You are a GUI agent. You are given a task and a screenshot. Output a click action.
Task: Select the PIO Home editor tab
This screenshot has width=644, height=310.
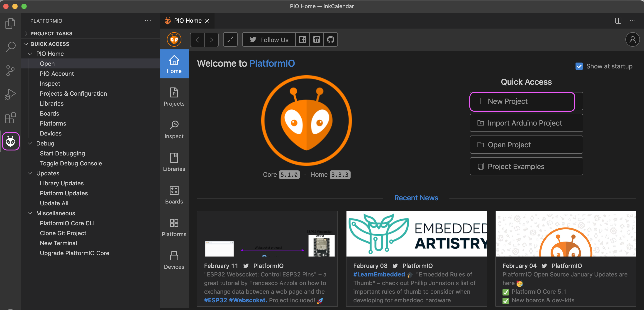(x=188, y=21)
